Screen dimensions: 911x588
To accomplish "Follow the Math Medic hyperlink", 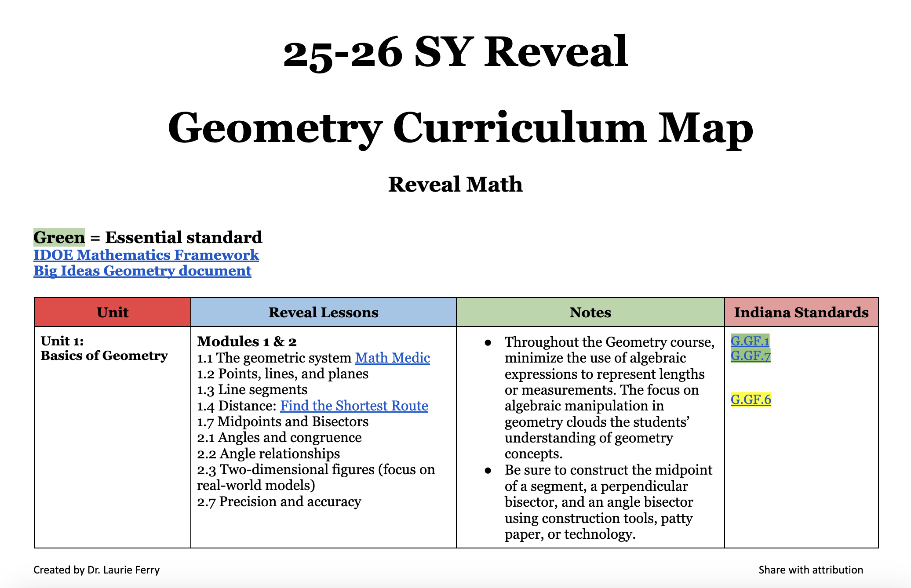I will pyautogui.click(x=393, y=358).
